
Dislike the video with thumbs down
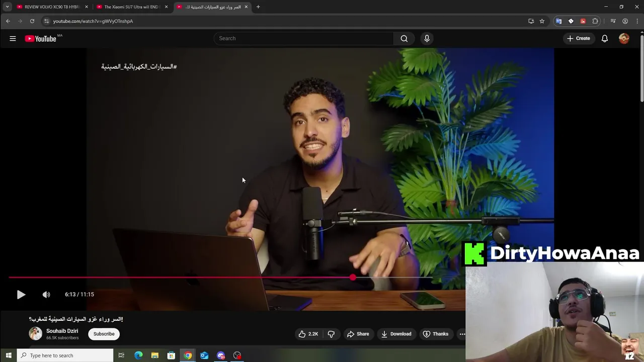coord(331,334)
